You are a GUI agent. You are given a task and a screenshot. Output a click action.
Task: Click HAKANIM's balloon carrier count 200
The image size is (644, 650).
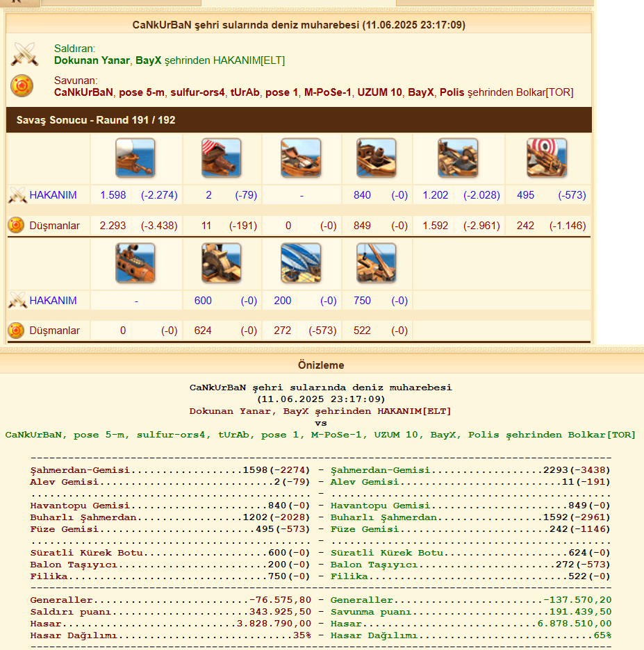pyautogui.click(x=282, y=301)
